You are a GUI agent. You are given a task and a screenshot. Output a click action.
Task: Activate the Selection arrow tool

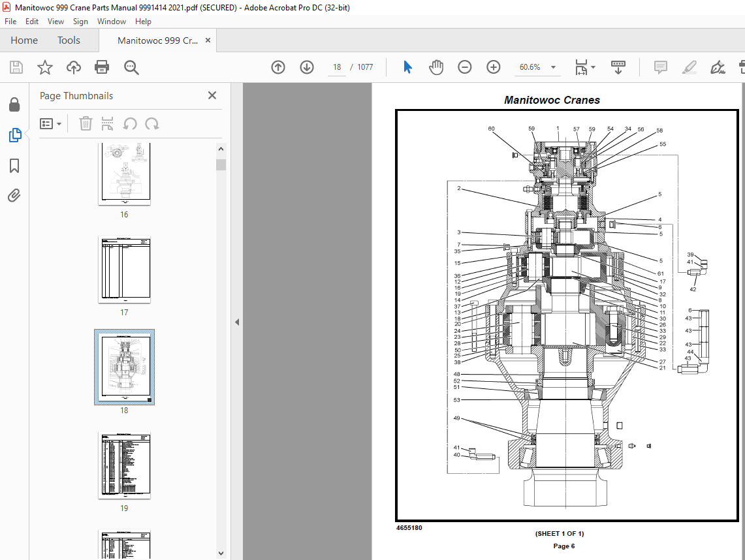point(407,67)
